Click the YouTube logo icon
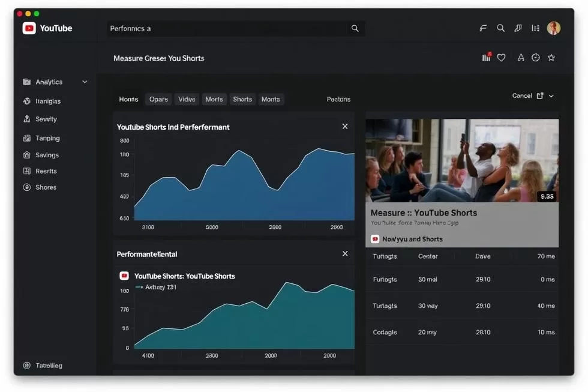 pos(29,28)
